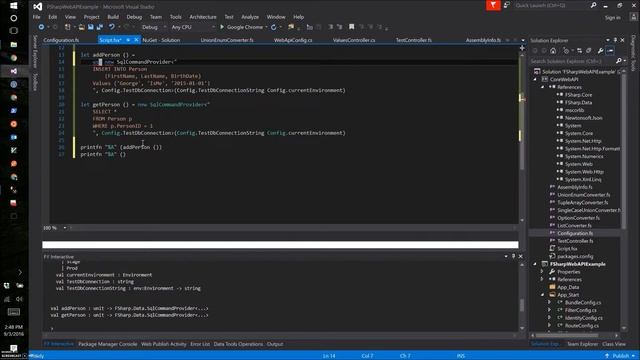Click the Undo toolbar icon
This screenshot has width=640, height=360.
111,27
